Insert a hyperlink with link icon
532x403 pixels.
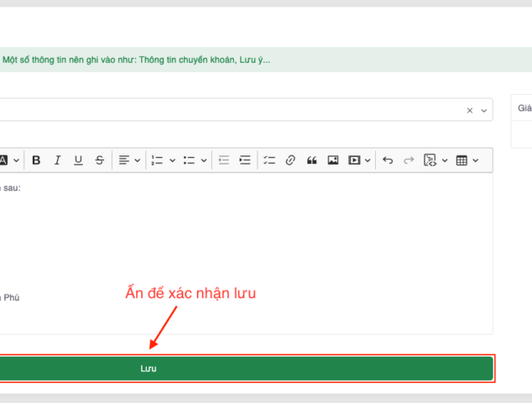click(x=290, y=160)
